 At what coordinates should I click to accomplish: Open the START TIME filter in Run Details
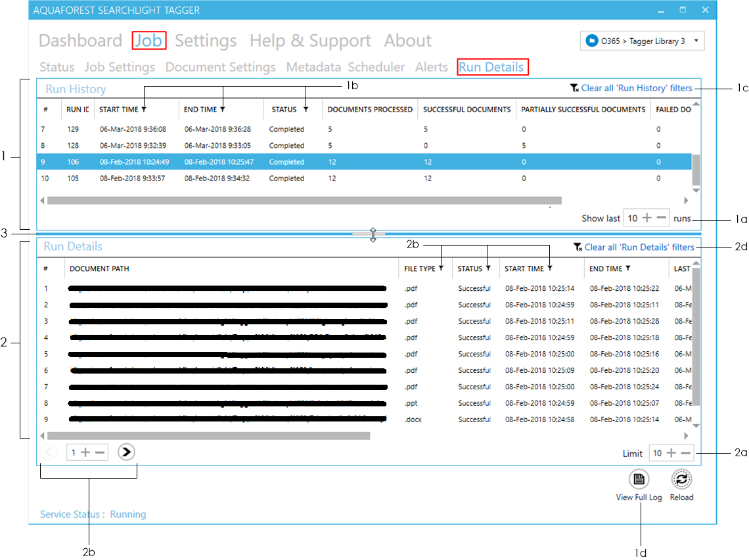[x=549, y=268]
